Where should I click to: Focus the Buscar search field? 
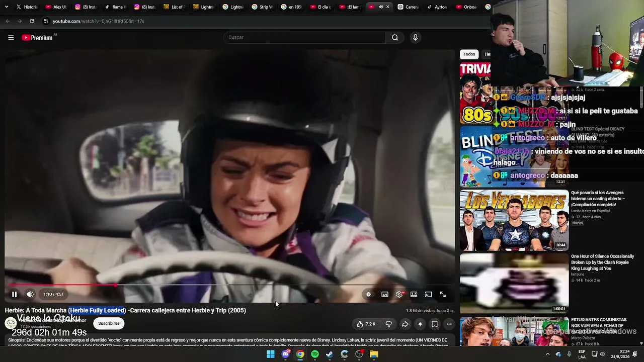305,38
